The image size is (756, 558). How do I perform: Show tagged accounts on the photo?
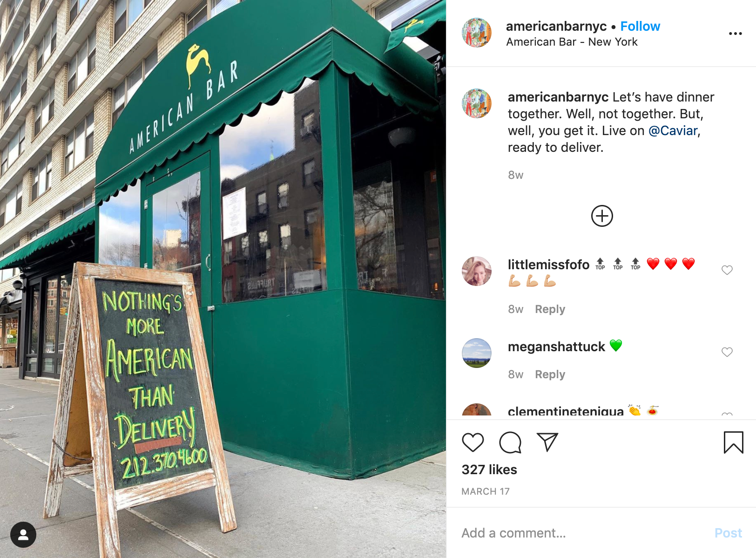coord(23,535)
